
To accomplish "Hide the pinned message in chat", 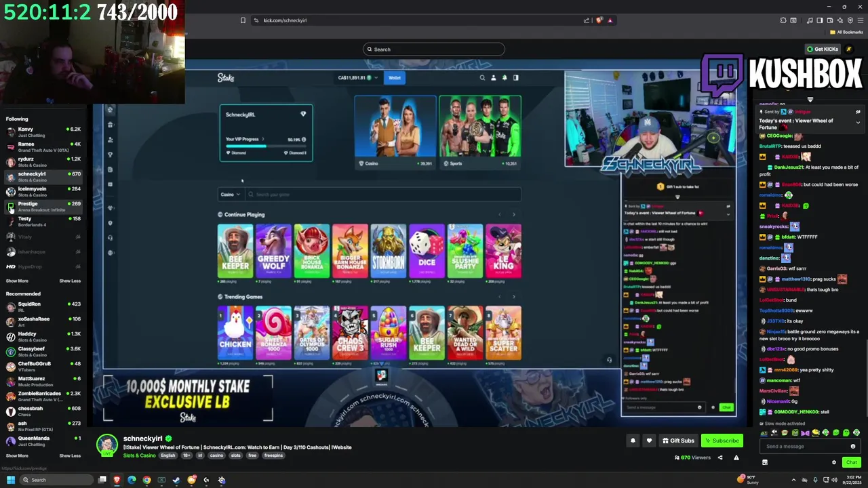I will 858,112.
